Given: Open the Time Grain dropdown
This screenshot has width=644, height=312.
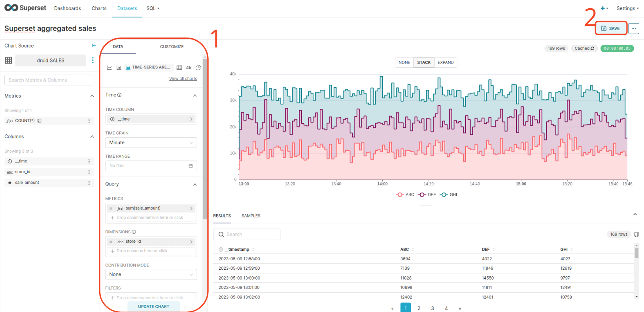Looking at the screenshot, I should click(x=151, y=143).
